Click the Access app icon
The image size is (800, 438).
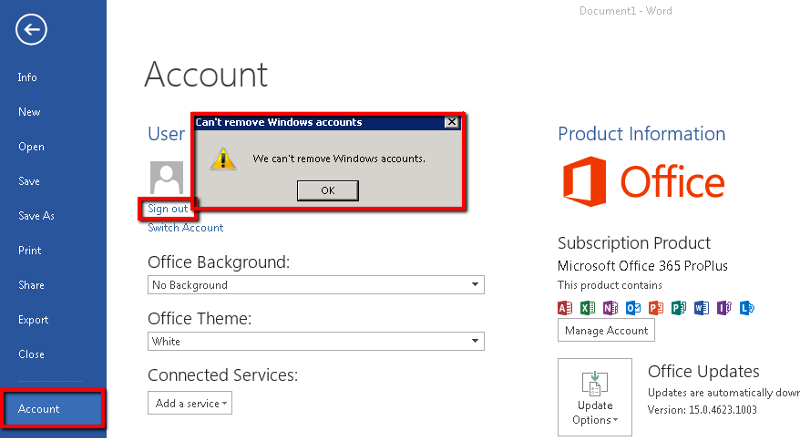coord(565,308)
